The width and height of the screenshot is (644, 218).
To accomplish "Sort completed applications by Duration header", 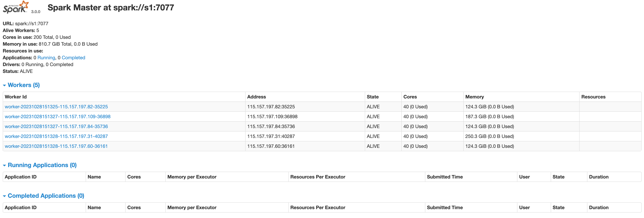I will (598, 208).
